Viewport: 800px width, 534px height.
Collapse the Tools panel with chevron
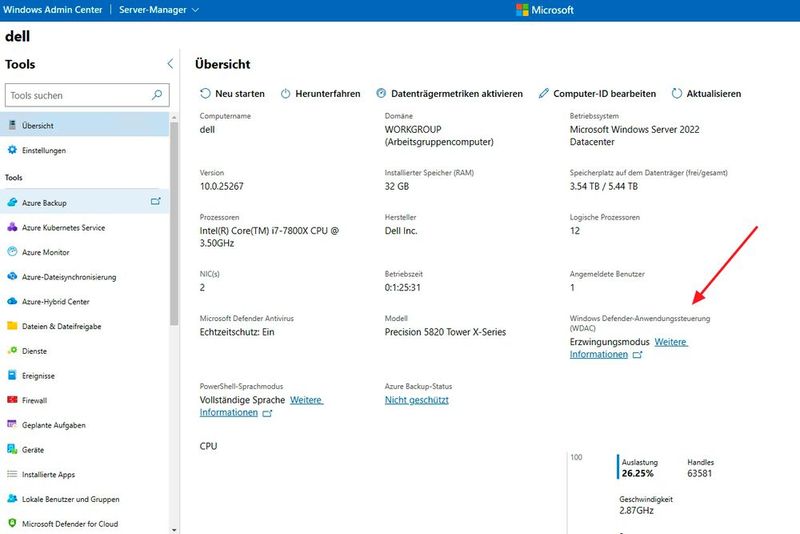tap(170, 64)
